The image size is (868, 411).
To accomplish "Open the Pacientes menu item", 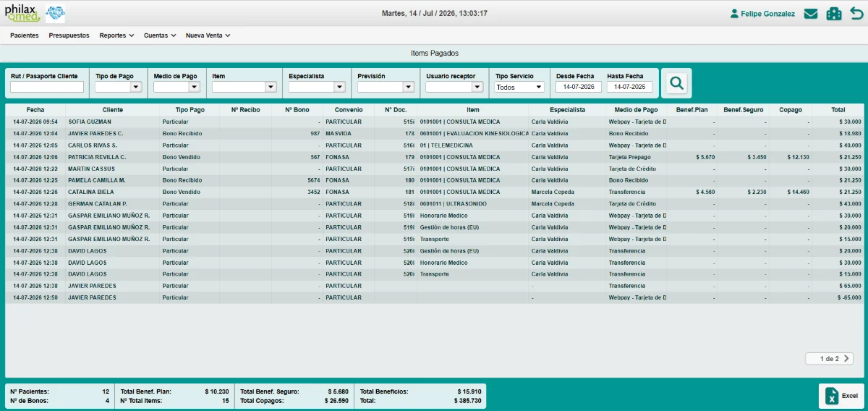I will [25, 35].
